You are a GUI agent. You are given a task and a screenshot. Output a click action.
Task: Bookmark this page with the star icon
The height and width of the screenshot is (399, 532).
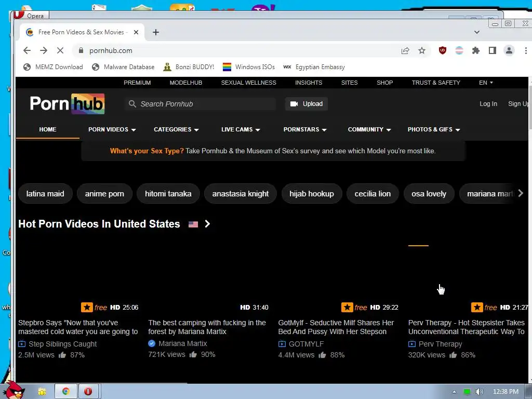(x=422, y=50)
